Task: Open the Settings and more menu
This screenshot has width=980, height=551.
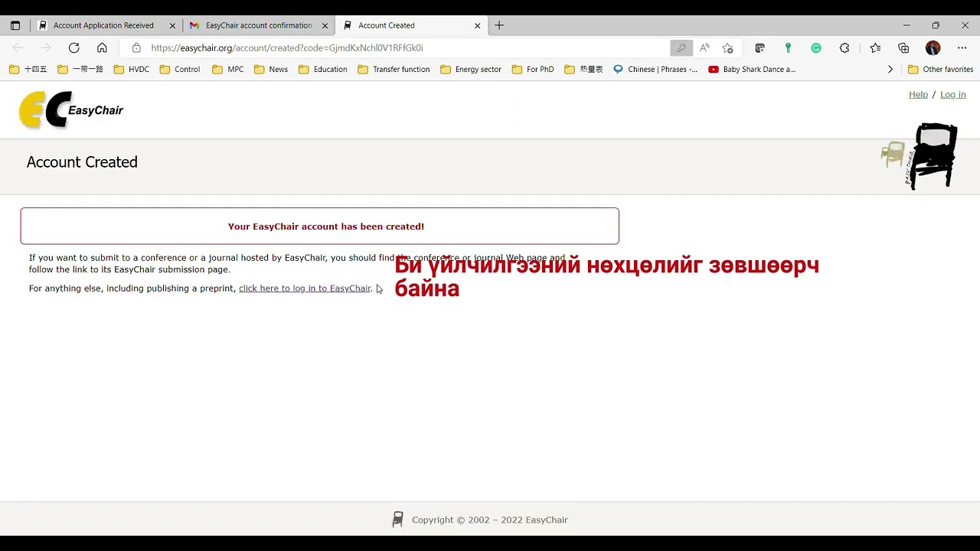Action: pos(962,47)
